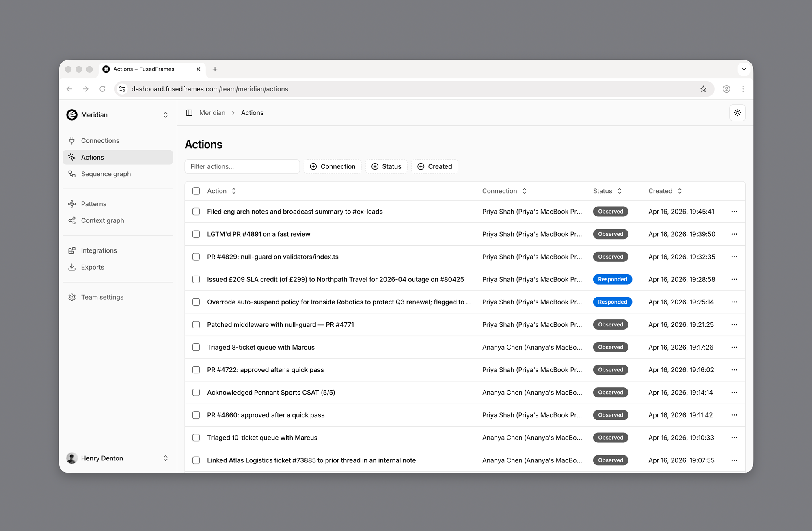Open row options for Filed eng arch notes

pos(734,212)
